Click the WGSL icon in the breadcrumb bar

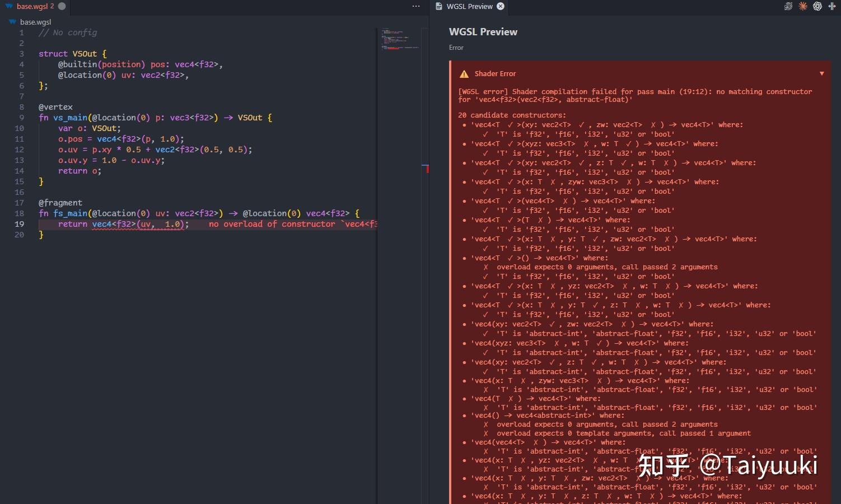point(12,22)
